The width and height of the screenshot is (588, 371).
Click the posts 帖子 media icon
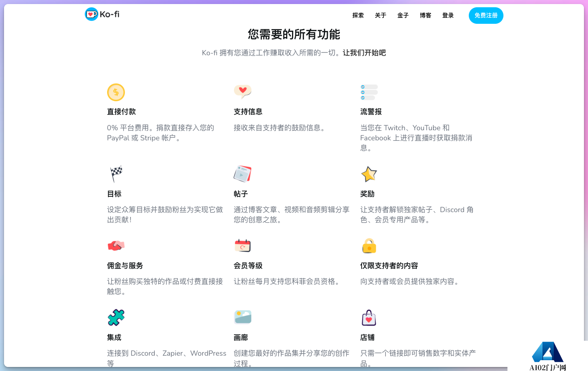coord(242,174)
